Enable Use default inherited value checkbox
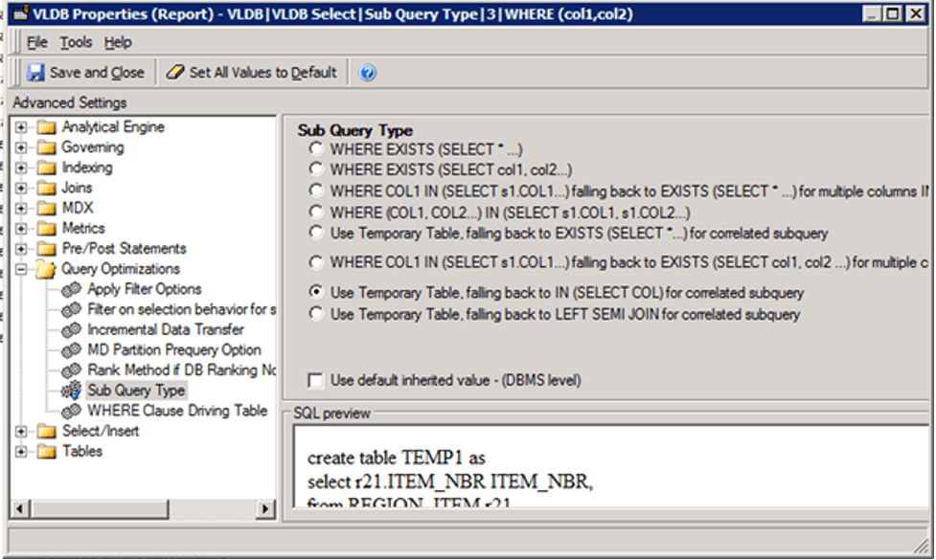The width and height of the screenshot is (936, 560). coord(315,380)
